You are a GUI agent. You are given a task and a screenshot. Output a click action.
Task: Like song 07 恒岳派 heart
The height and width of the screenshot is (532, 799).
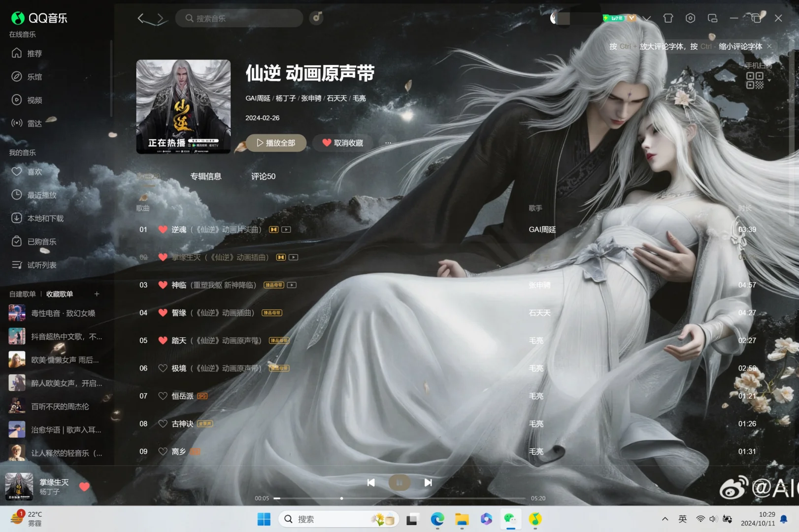click(x=163, y=396)
